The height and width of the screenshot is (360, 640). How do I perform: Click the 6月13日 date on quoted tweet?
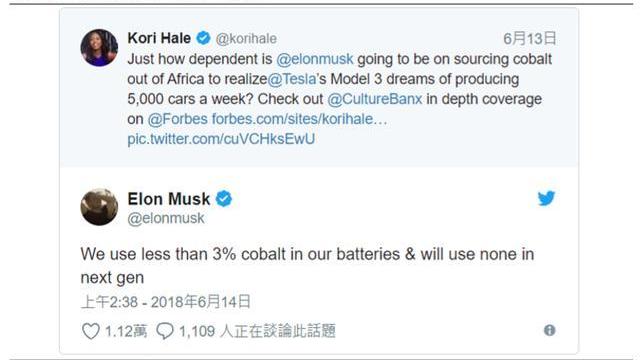click(x=530, y=39)
